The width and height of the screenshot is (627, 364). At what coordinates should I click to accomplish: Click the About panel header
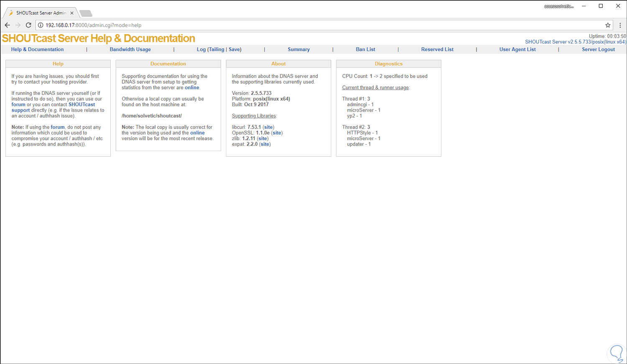pos(278,64)
